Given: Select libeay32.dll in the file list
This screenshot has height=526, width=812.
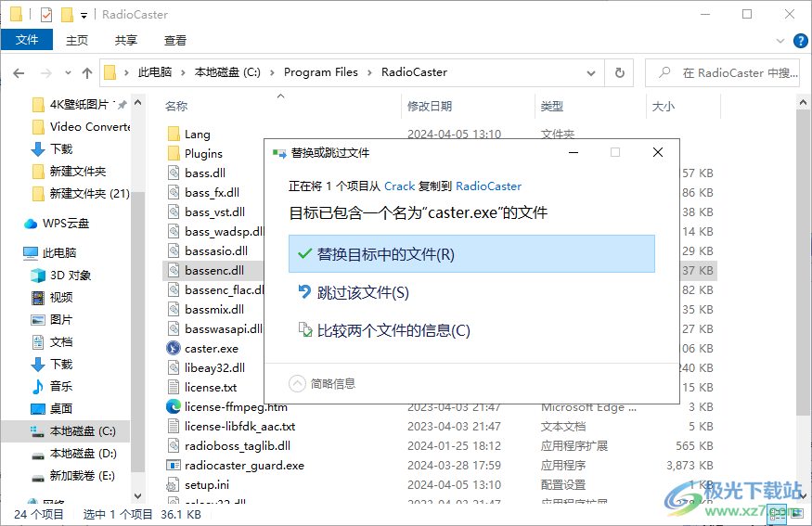Looking at the screenshot, I should (x=215, y=368).
